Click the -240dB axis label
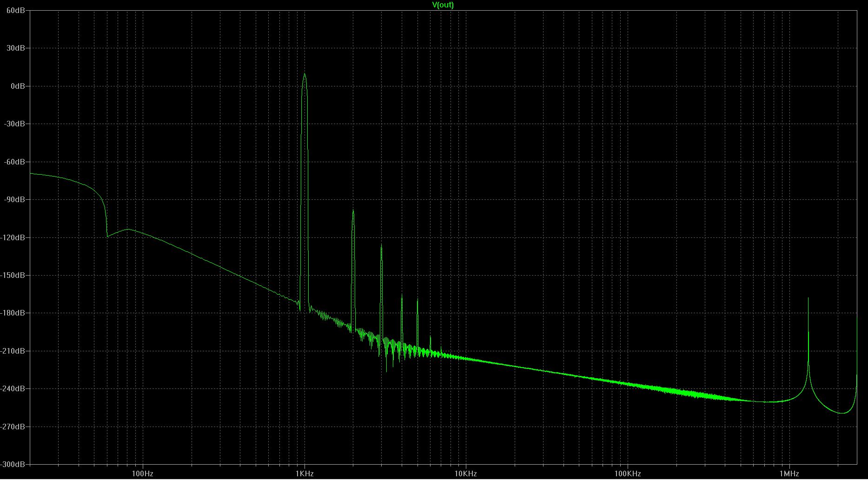 13,388
